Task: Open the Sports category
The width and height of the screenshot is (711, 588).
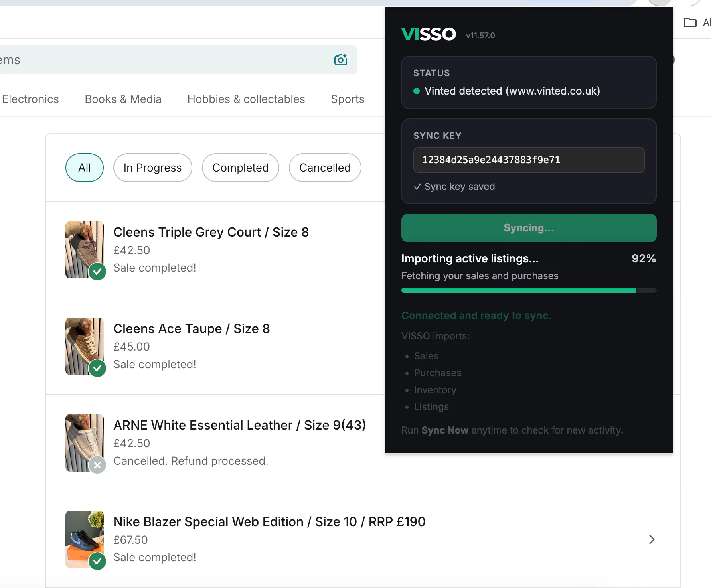Action: [x=348, y=99]
